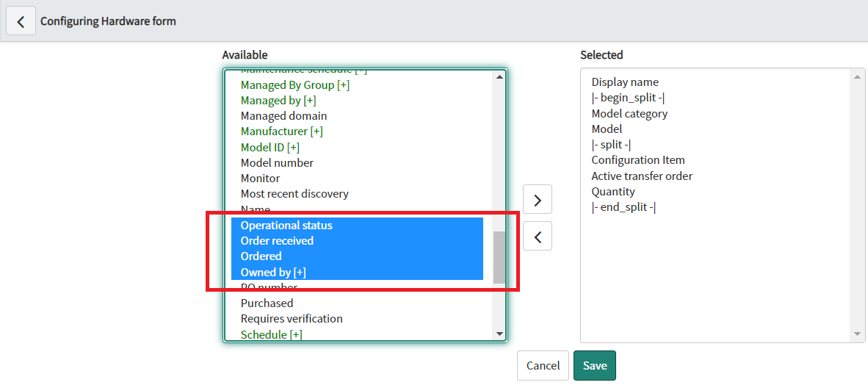Click the Selected list scroll-up arrow

pyautogui.click(x=857, y=77)
